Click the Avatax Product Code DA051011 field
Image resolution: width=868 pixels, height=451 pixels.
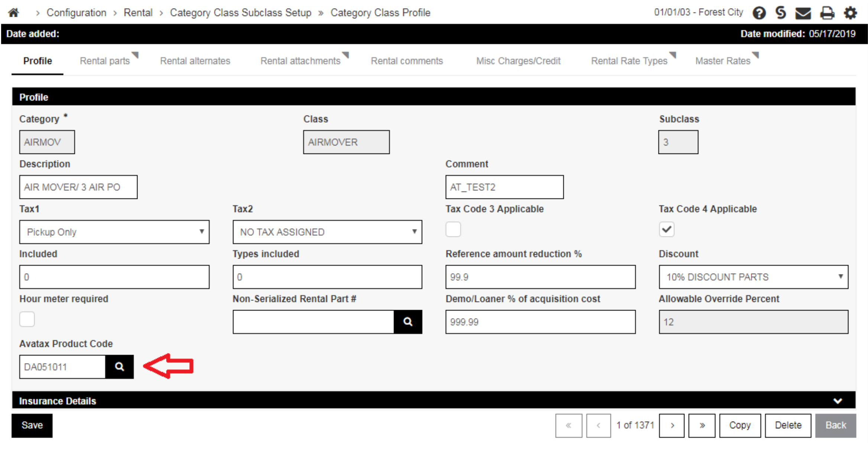[62, 367]
